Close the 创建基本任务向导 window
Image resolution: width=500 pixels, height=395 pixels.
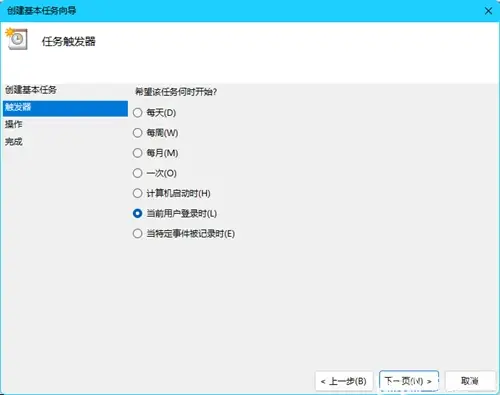tap(488, 11)
